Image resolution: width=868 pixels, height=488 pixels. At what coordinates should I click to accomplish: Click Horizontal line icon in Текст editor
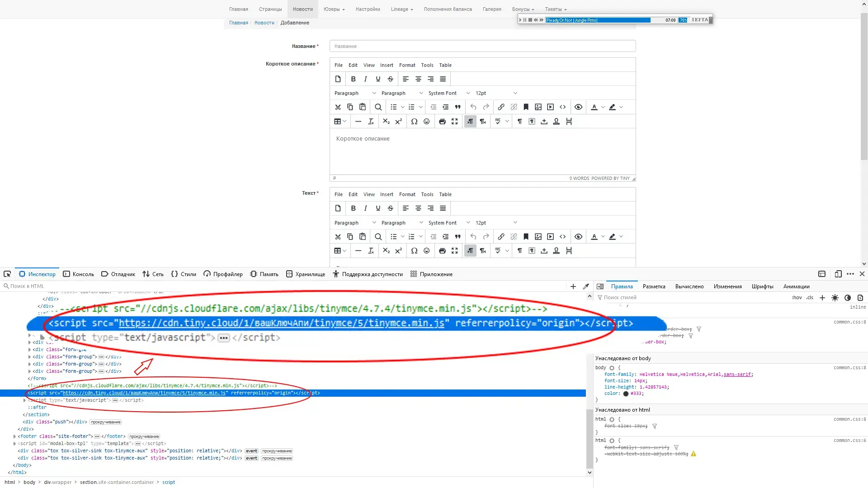click(358, 251)
